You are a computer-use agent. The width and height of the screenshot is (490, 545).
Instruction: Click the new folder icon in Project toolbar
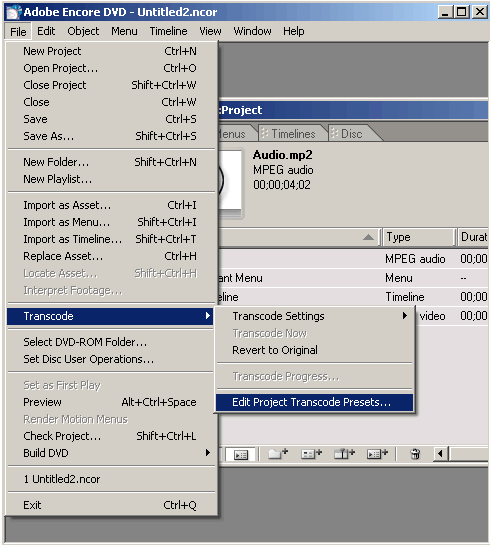click(278, 454)
